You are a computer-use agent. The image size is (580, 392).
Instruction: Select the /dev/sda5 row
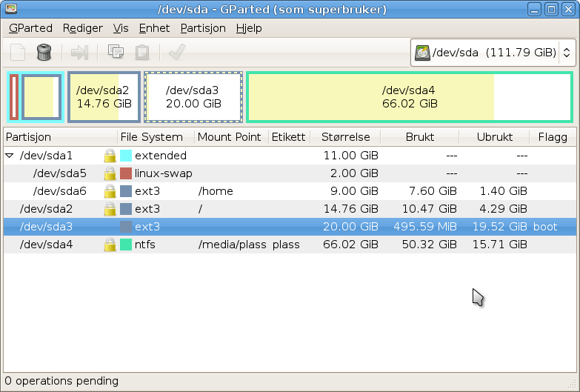click(290, 173)
